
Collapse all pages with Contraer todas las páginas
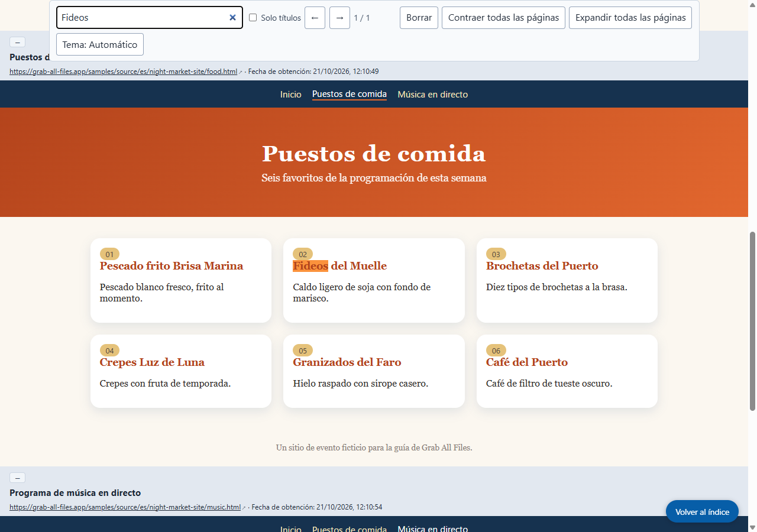(x=503, y=18)
